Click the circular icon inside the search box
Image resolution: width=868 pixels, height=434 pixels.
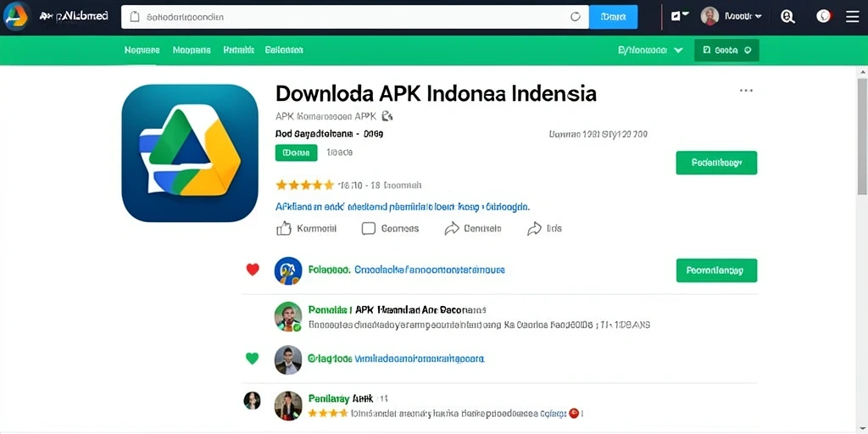pyautogui.click(x=576, y=17)
